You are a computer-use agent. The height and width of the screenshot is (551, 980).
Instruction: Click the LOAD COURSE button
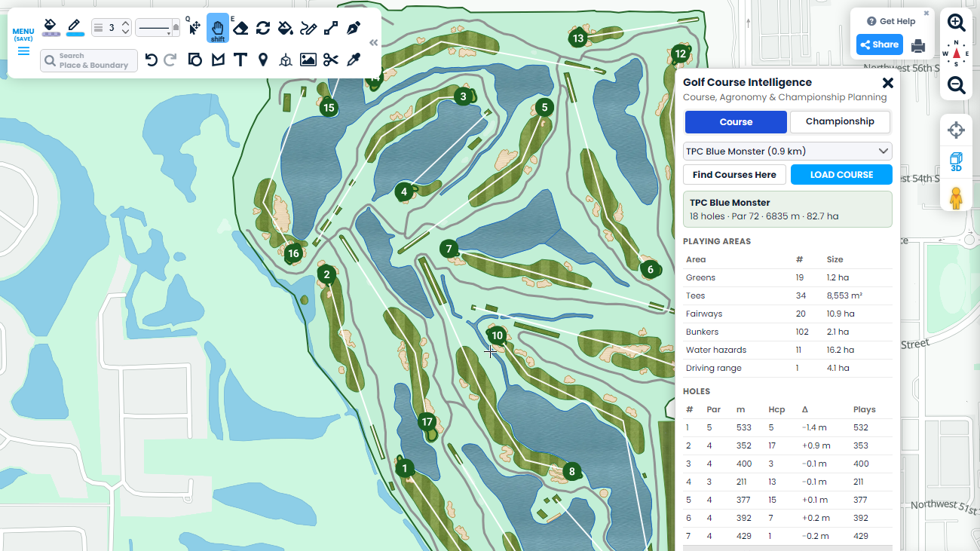[x=841, y=175]
